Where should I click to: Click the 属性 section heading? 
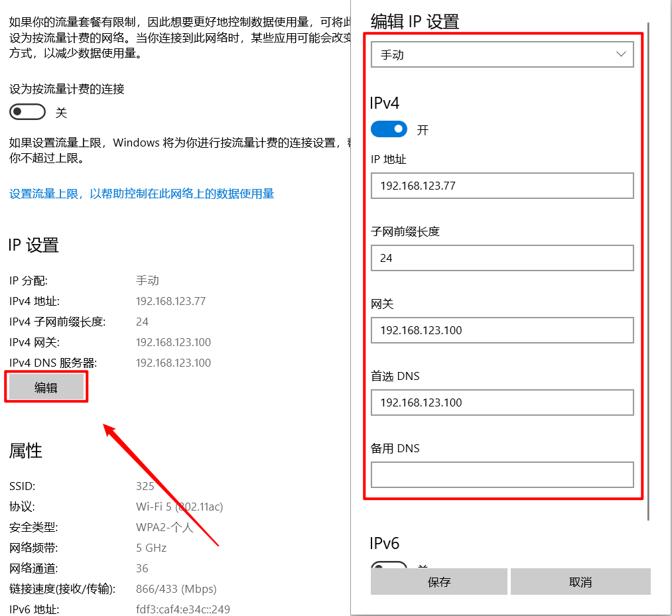click(24, 450)
